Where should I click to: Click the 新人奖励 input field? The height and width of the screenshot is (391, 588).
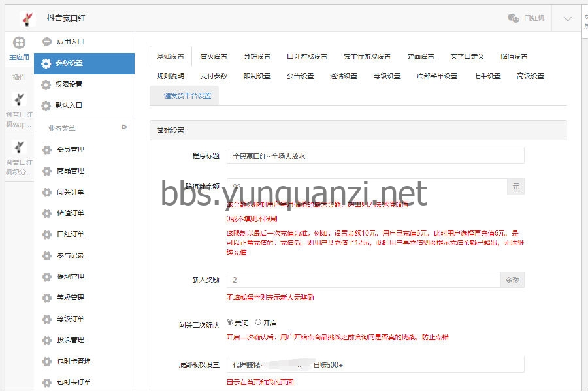coord(363,279)
